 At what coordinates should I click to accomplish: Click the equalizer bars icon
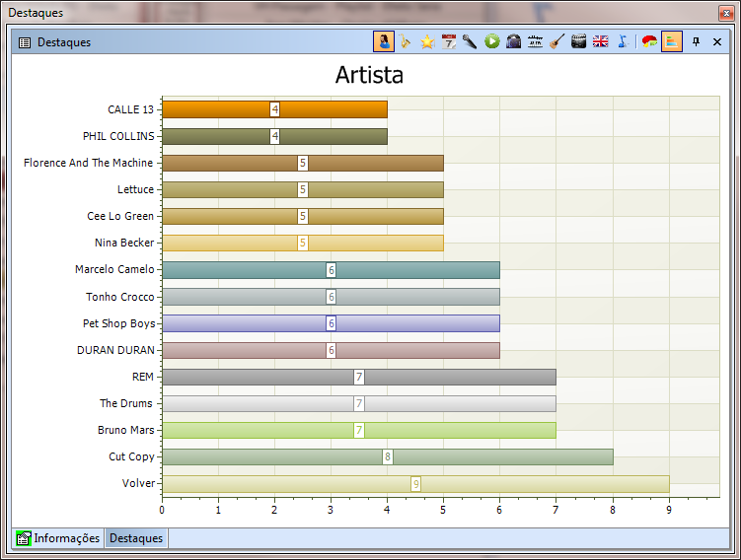[x=535, y=41]
